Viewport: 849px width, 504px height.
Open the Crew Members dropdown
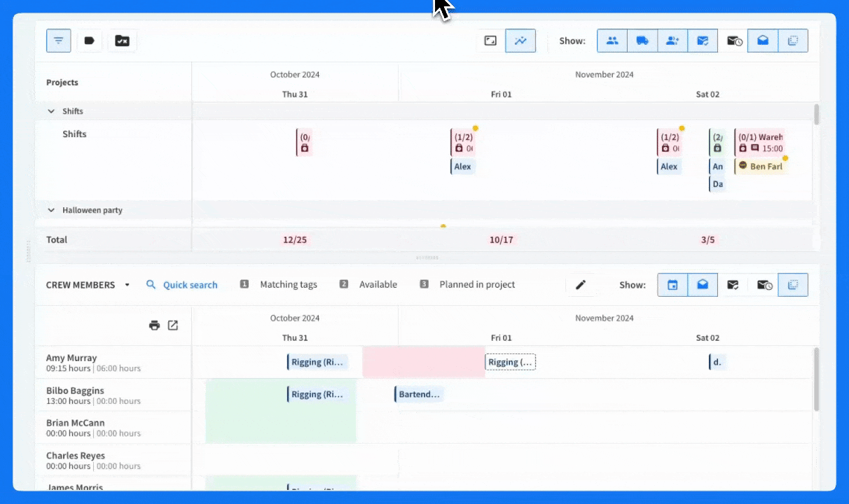point(89,285)
